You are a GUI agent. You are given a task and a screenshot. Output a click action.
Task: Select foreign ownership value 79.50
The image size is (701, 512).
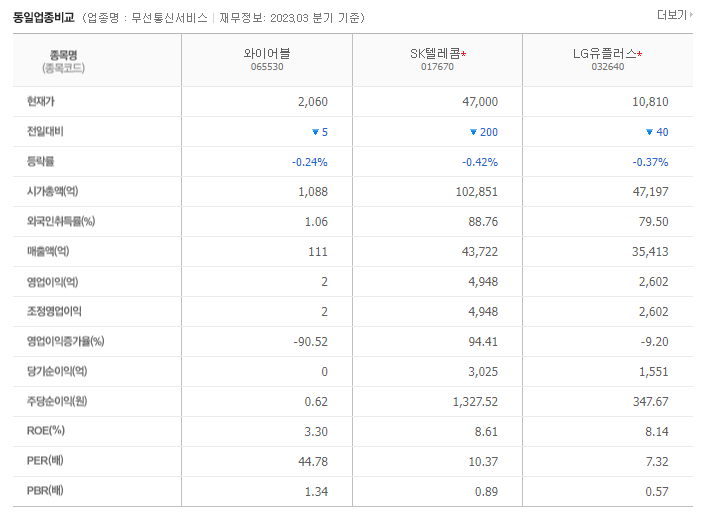click(x=654, y=222)
